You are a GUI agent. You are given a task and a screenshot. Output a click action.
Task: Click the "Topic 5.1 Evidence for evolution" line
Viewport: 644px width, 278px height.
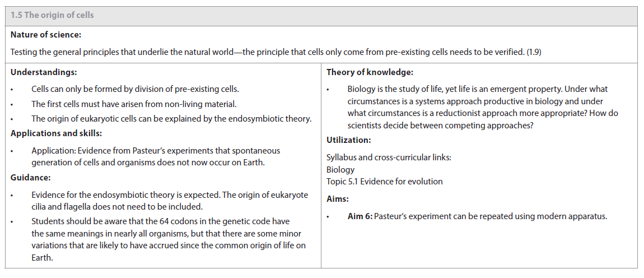384,181
